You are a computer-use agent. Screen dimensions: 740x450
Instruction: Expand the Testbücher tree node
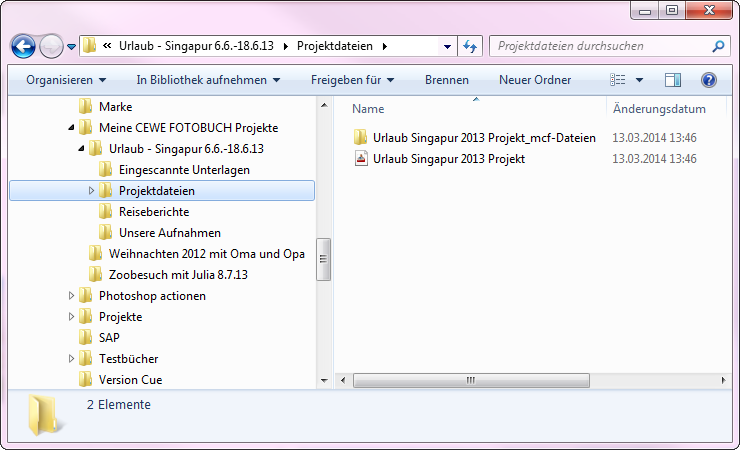(71, 358)
